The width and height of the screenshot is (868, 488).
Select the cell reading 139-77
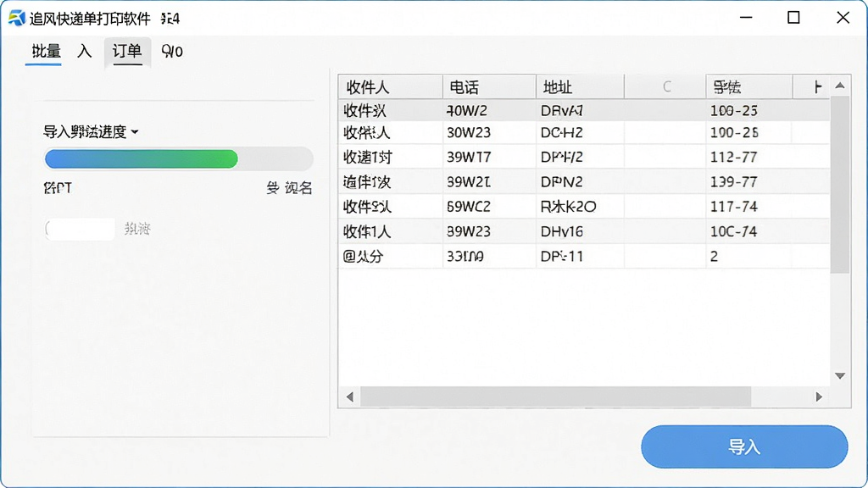tap(748, 182)
